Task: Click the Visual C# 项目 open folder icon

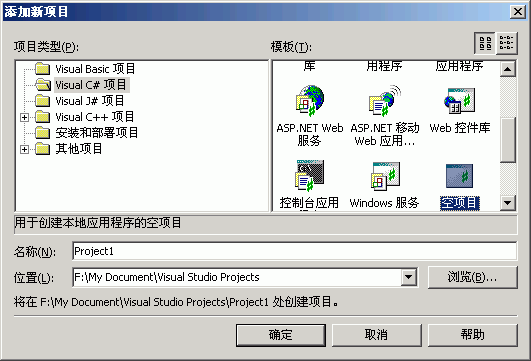Action: (43, 85)
